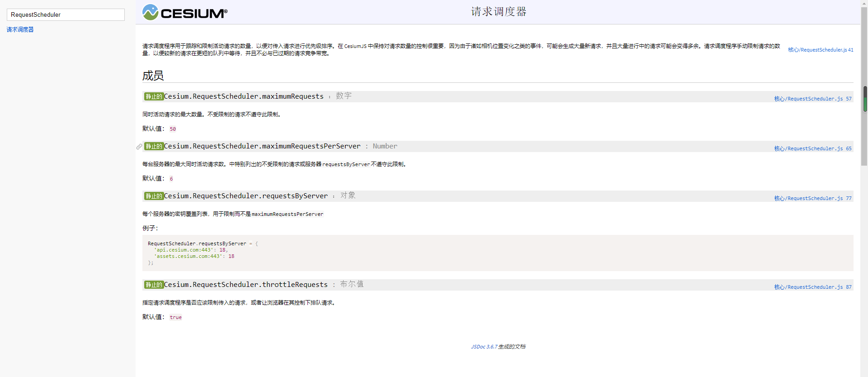Click the permalink chain icon beside maximumRequestsPerServer
868x377 pixels.
point(139,147)
